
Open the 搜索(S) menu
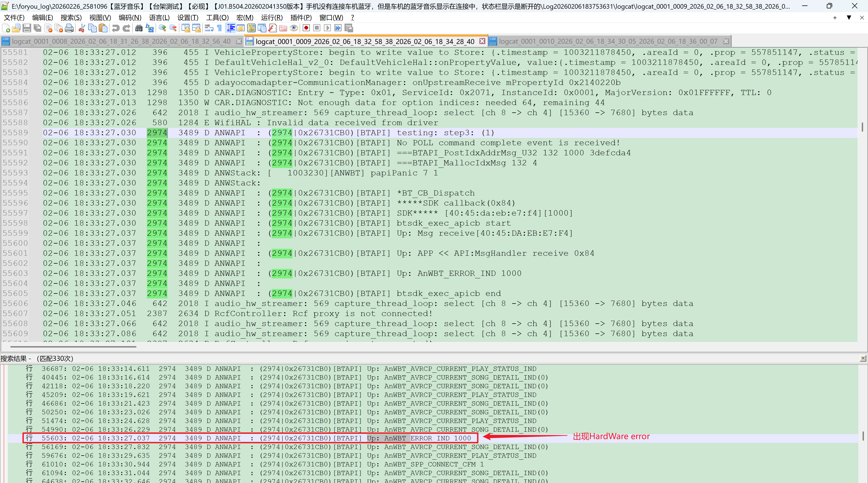[x=71, y=18]
